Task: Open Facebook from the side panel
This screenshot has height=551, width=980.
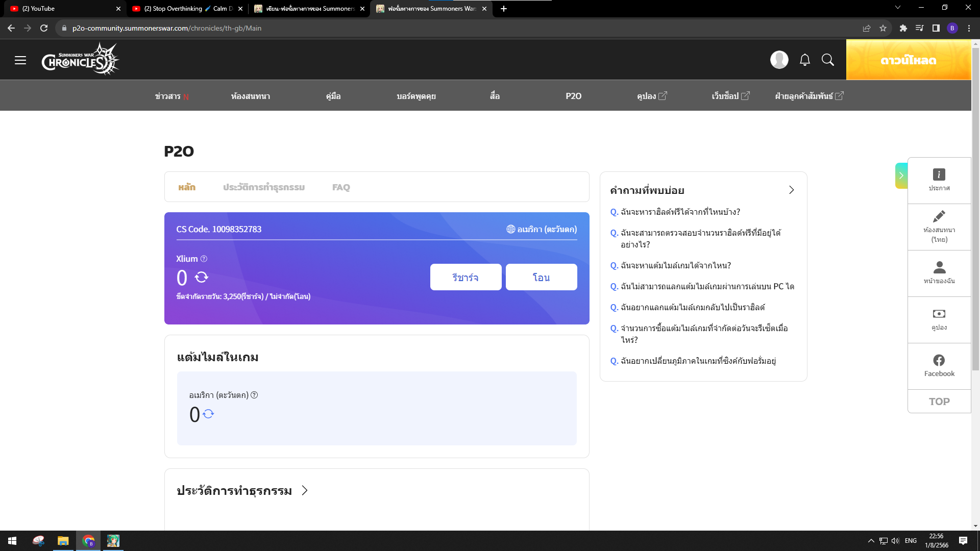Action: click(x=939, y=366)
